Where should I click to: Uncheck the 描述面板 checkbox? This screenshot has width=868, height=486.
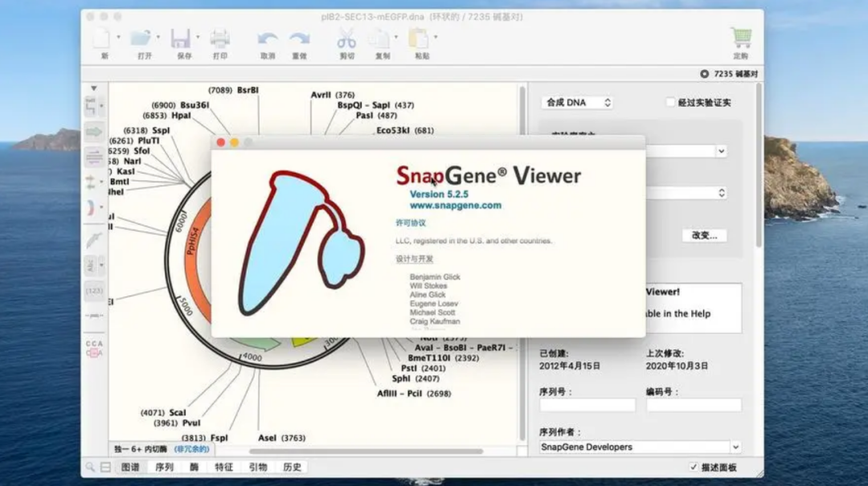(694, 467)
